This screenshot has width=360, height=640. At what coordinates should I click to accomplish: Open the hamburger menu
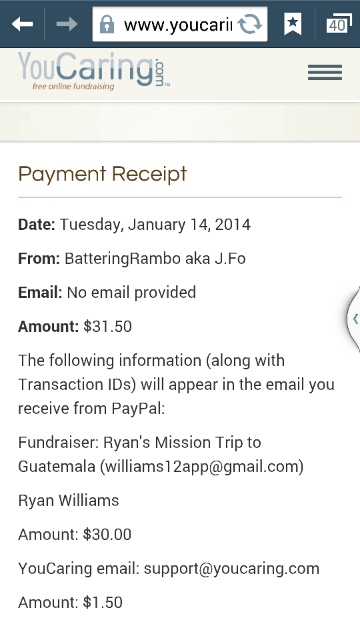pos(325,73)
